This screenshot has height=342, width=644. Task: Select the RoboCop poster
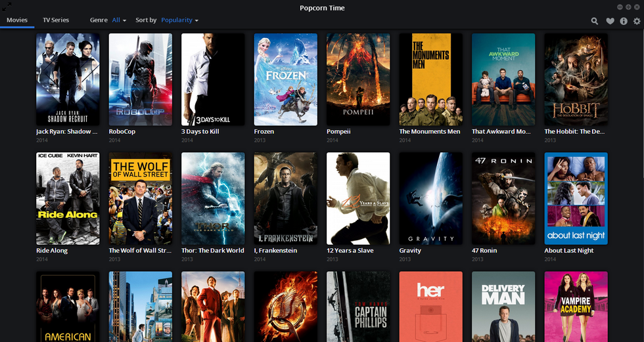click(140, 79)
